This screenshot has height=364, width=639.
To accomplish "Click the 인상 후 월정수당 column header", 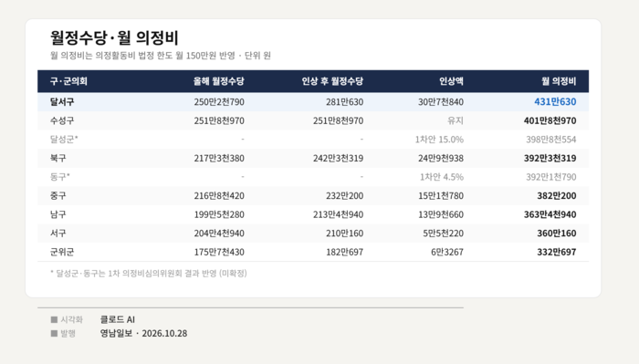I will 332,81.
